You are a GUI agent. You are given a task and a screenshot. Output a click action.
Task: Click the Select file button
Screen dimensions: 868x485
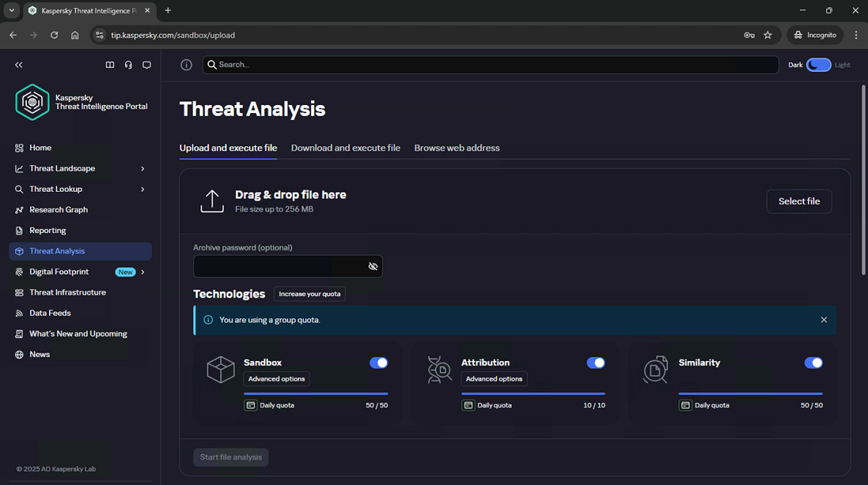pyautogui.click(x=799, y=201)
